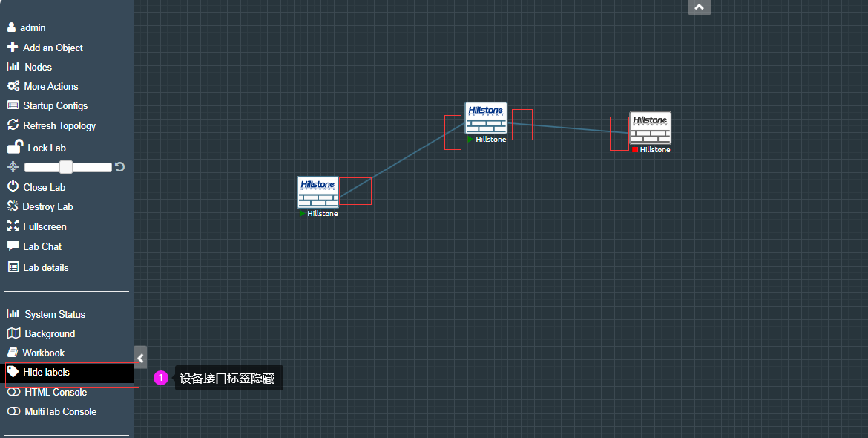This screenshot has height=438, width=868.
Task: Click the Destroy Lab icon
Action: pos(13,206)
